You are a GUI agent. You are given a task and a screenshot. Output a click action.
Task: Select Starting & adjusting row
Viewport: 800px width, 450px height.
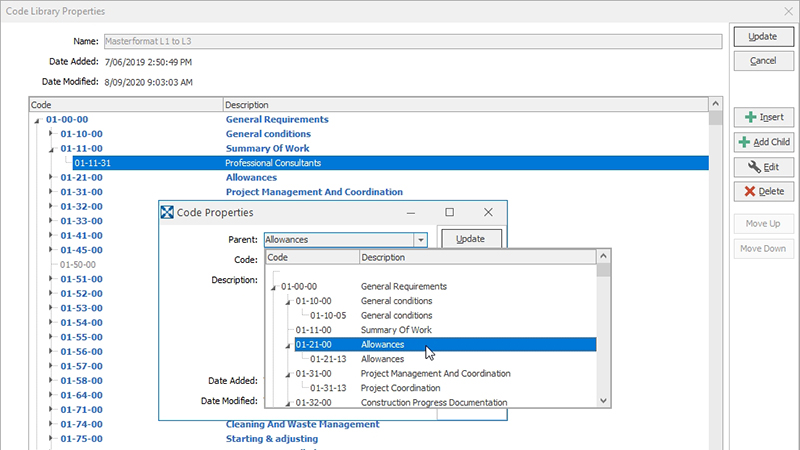click(x=272, y=439)
